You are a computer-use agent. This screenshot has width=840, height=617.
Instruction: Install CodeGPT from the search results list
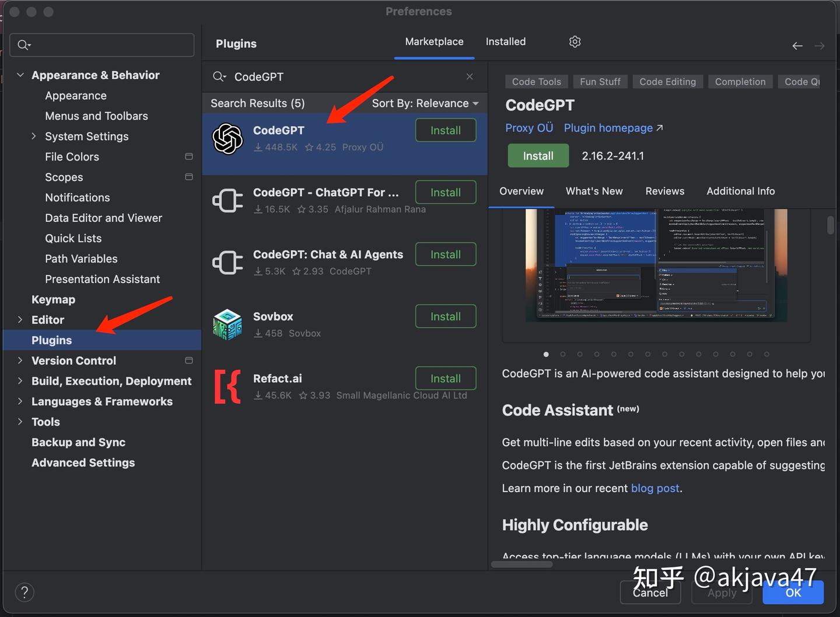[446, 130]
